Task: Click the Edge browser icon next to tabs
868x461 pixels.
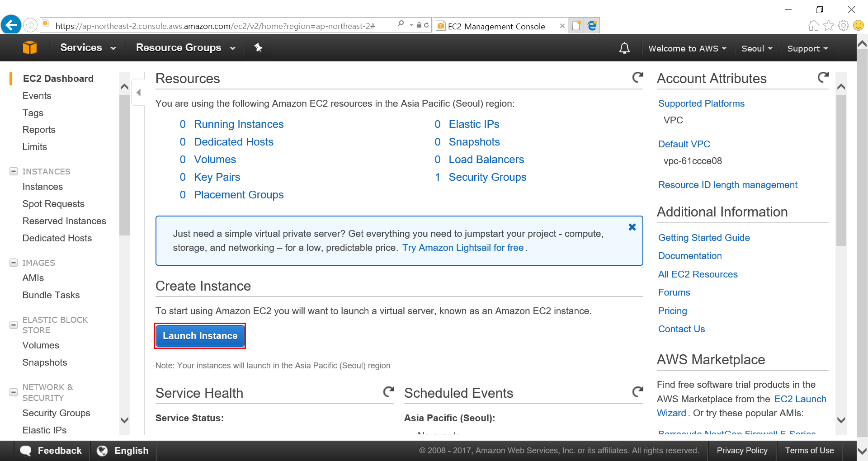Action: [x=592, y=26]
